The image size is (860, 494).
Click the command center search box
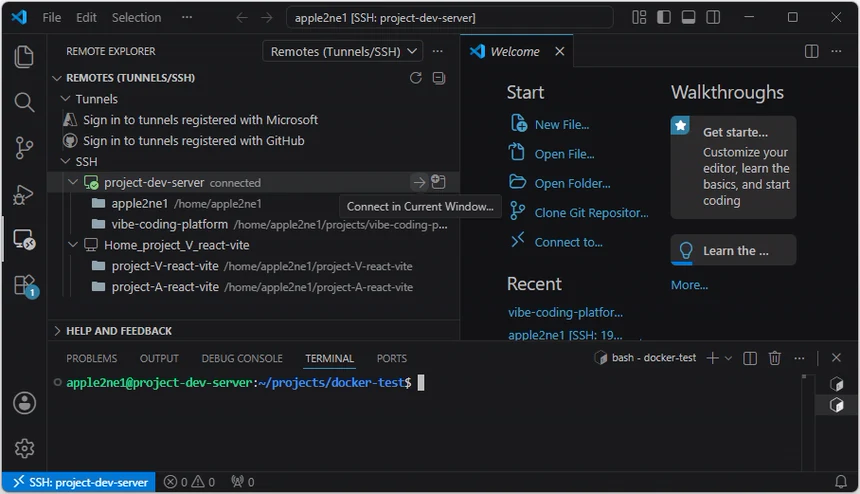[x=450, y=18]
